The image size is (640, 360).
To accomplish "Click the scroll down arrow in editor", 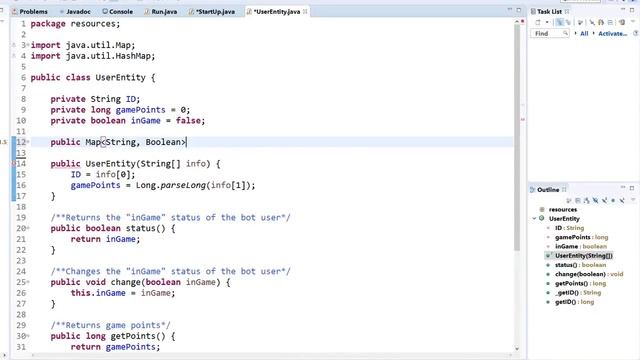I will coord(517,349).
